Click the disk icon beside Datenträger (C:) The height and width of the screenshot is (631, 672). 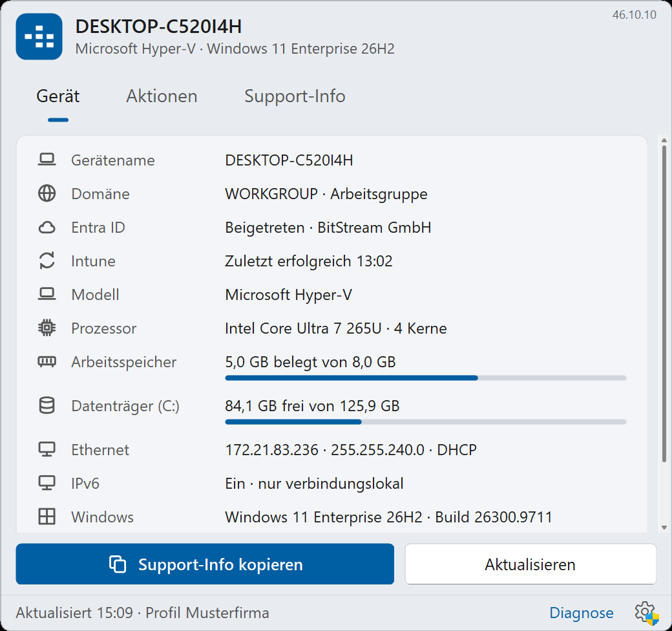point(47,405)
